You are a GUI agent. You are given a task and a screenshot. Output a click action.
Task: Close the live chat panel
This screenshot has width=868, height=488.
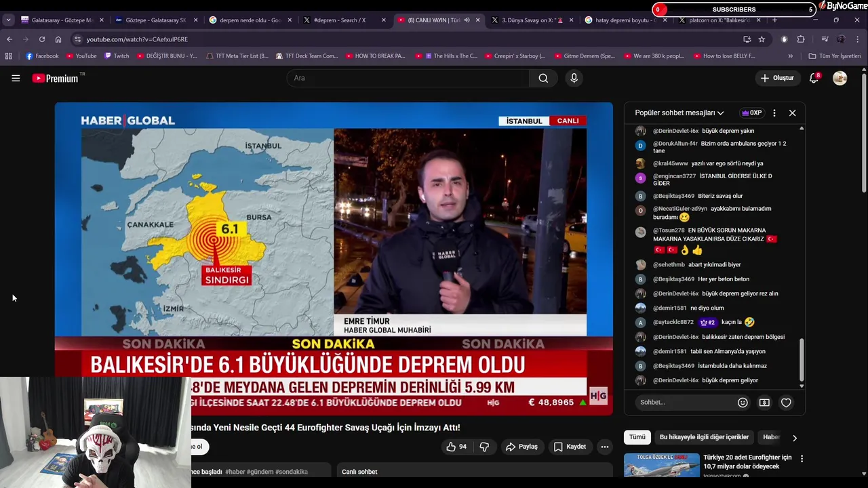[x=792, y=113]
